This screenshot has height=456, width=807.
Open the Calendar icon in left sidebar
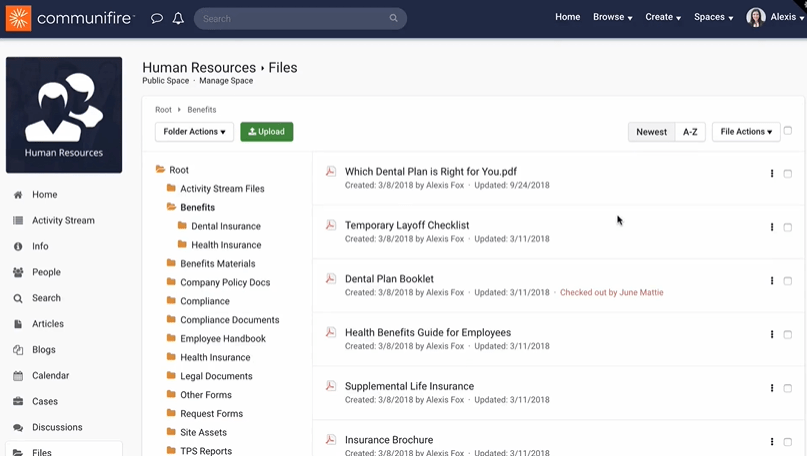coord(18,376)
